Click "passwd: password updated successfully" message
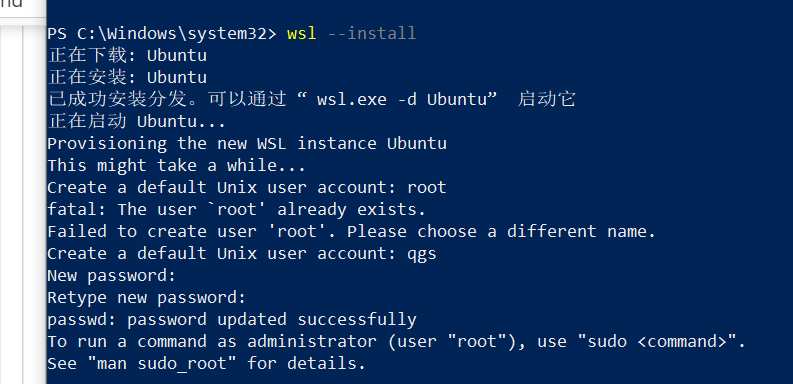The width and height of the screenshot is (793, 384). (232, 320)
